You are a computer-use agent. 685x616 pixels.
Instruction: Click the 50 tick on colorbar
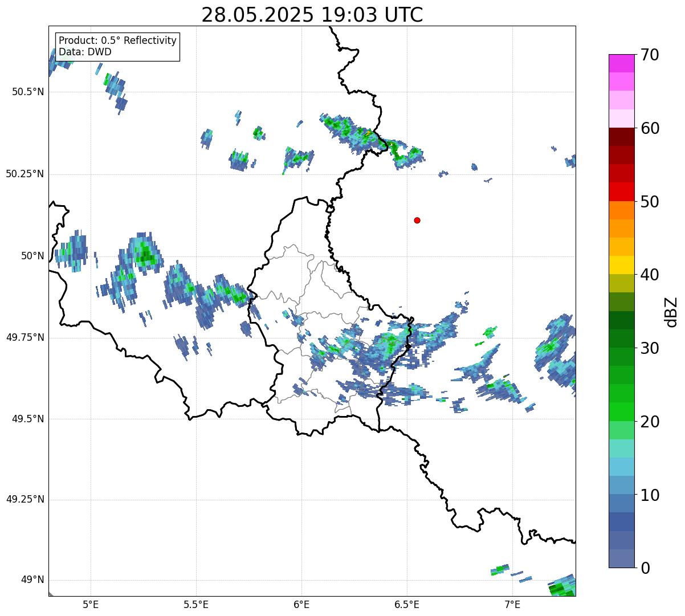pos(650,202)
